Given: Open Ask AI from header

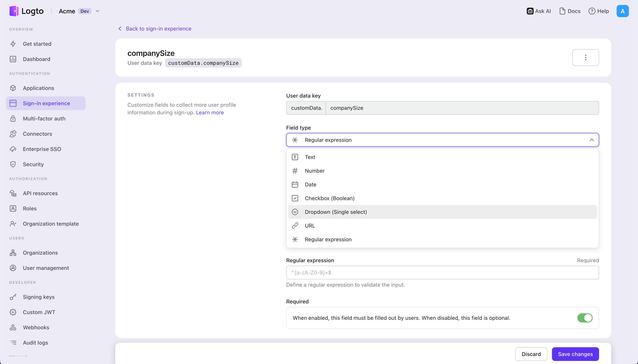Looking at the screenshot, I should coord(539,11).
